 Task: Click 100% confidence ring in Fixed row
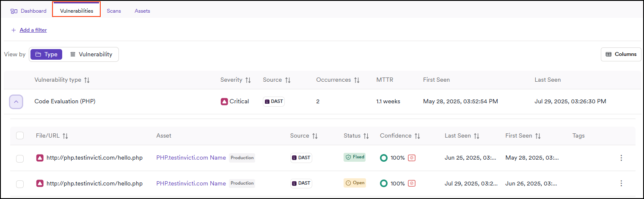pos(384,158)
